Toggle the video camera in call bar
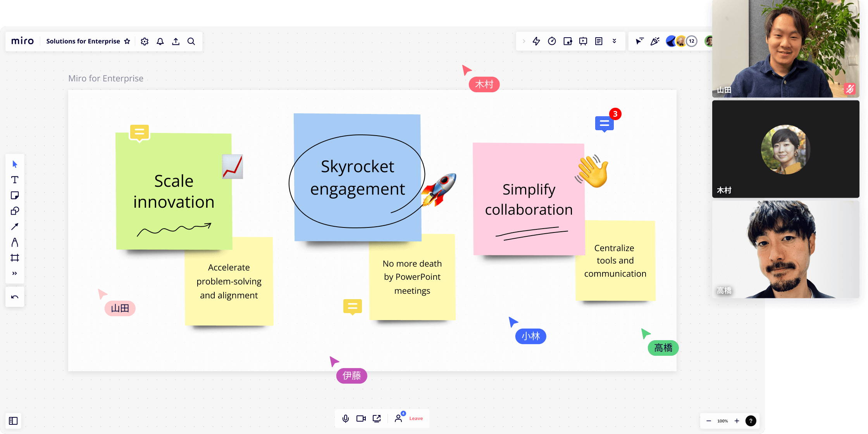 tap(361, 418)
